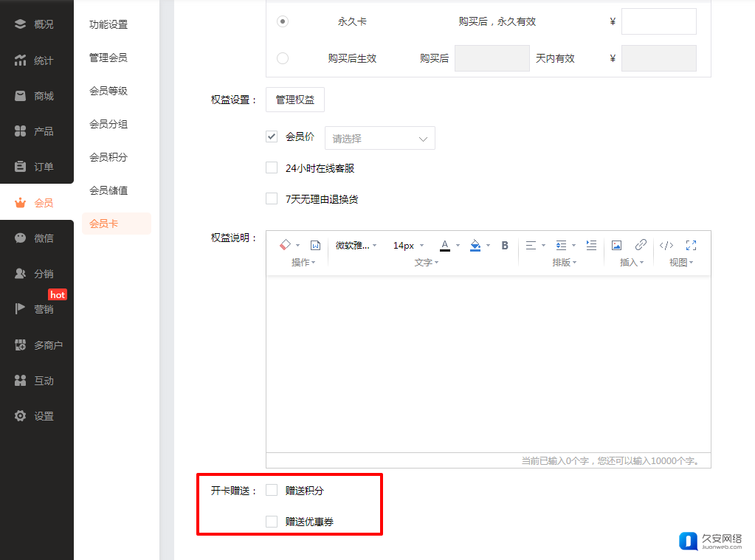This screenshot has height=560, width=755.
Task: Toggle bold formatting in the editor
Action: pos(505,245)
